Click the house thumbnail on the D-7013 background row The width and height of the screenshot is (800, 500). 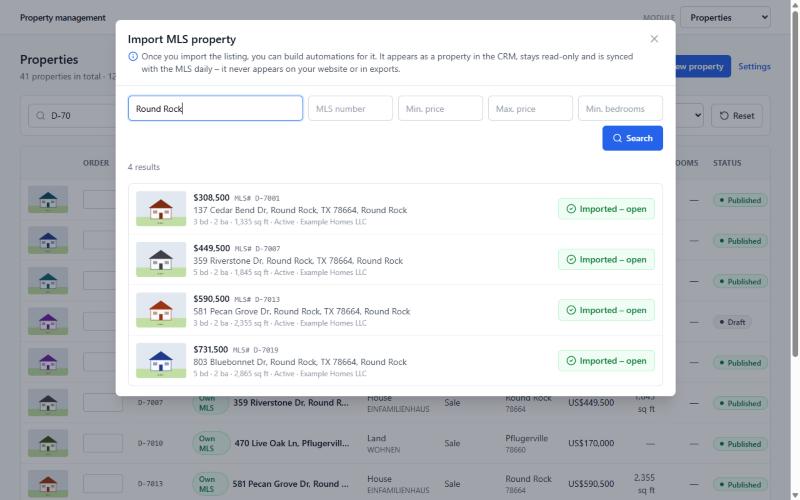[x=48, y=484]
